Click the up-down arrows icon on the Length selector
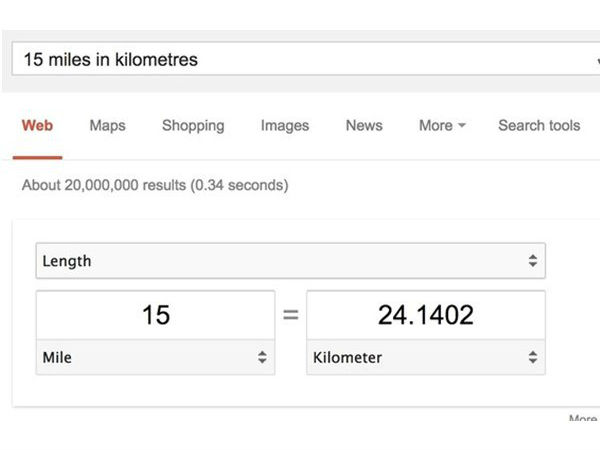The width and height of the screenshot is (600, 450). [x=533, y=261]
